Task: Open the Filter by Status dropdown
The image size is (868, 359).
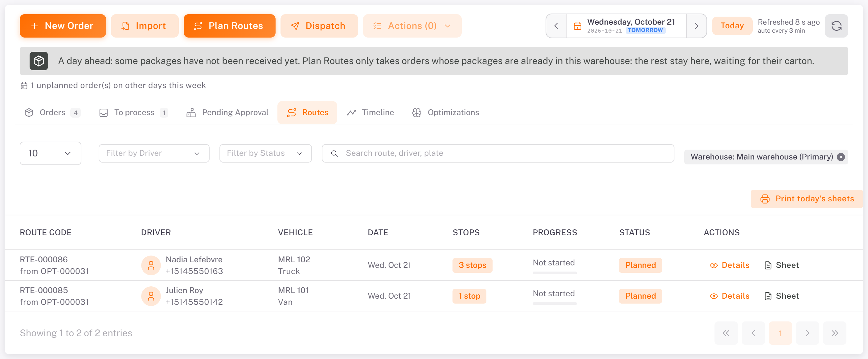Action: 265,153
